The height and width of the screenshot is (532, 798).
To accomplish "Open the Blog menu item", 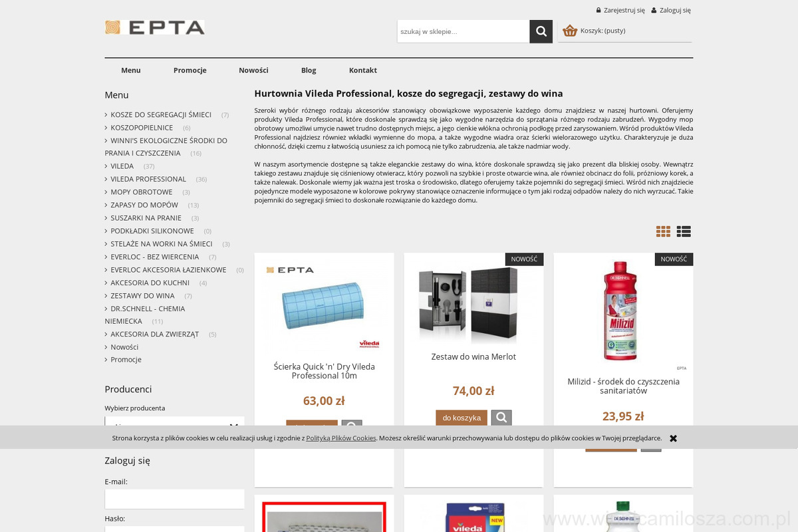I will tap(309, 70).
